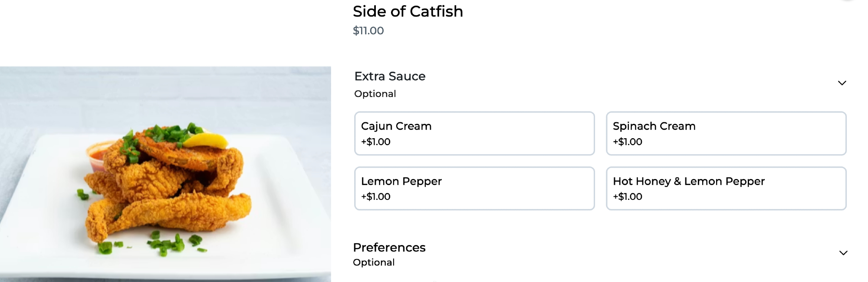This screenshot has height=282, width=868.
Task: Click the Extra Sauce section heading
Action: pyautogui.click(x=390, y=76)
